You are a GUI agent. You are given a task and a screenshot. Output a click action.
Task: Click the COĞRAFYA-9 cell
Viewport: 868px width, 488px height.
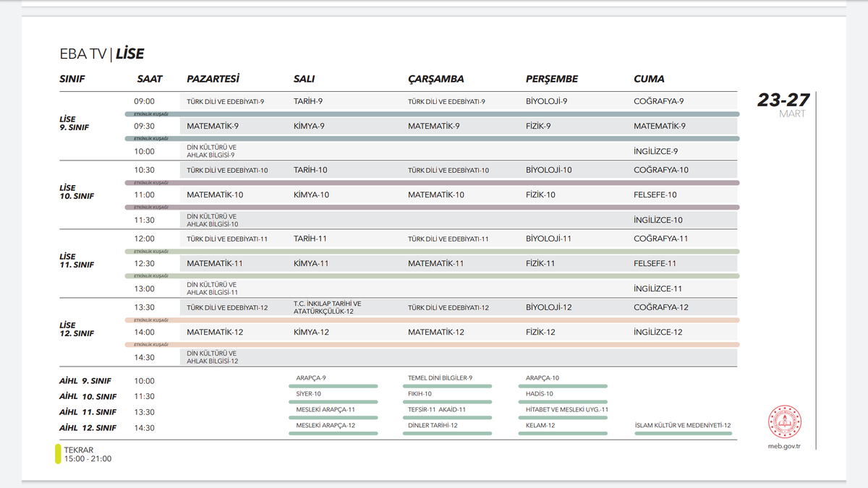659,101
